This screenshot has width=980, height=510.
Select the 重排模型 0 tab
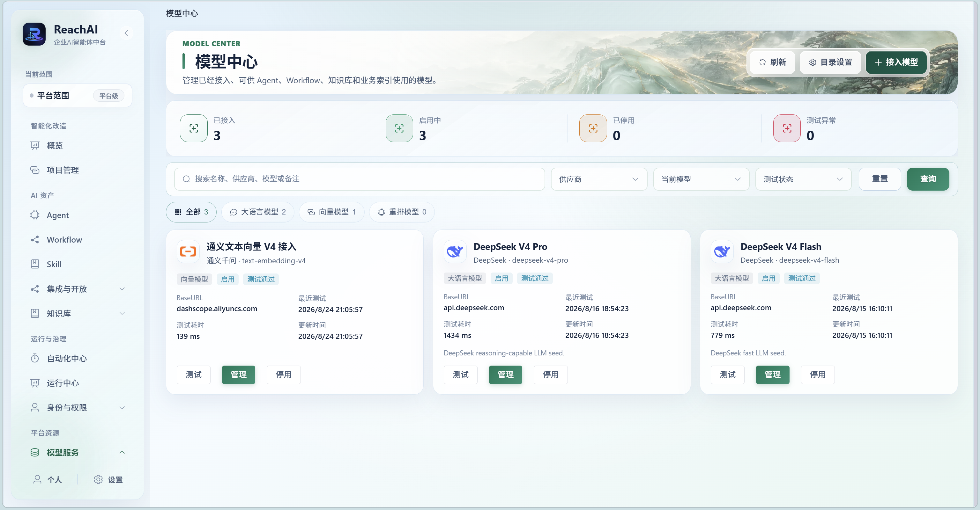(401, 212)
